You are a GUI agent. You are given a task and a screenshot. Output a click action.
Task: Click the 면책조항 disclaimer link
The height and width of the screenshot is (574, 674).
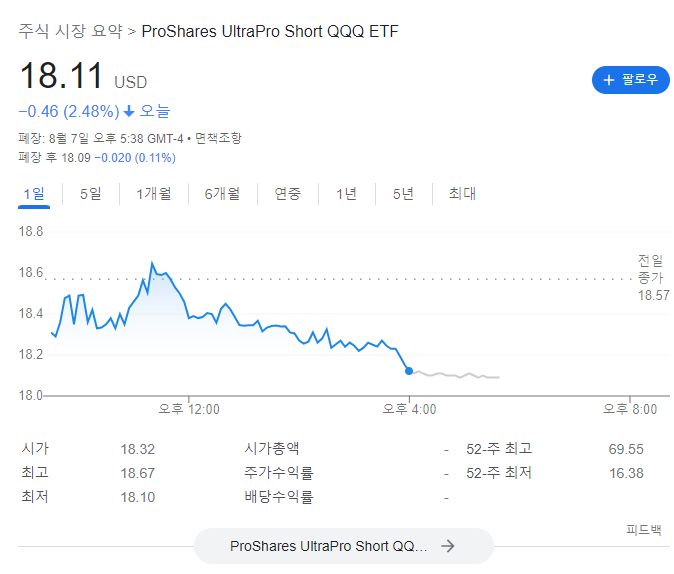pyautogui.click(x=218, y=138)
